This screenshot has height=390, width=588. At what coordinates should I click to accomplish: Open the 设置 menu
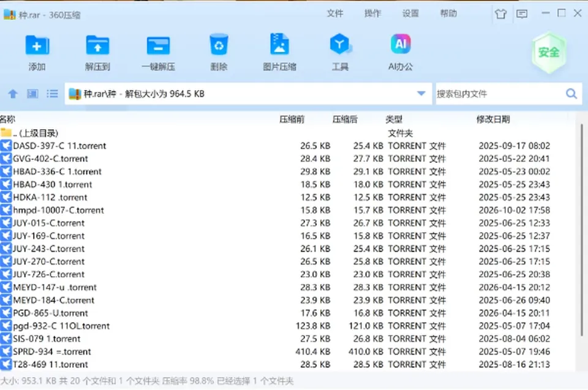pos(410,14)
